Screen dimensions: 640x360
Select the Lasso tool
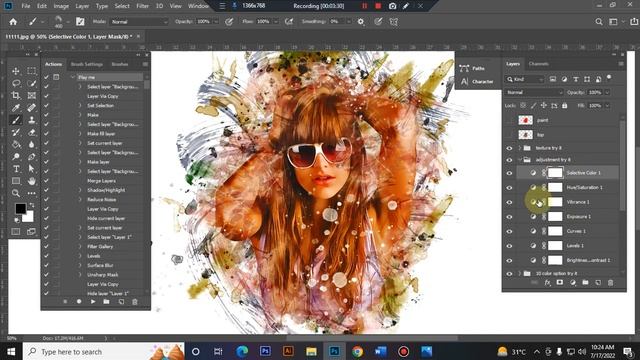click(16, 83)
